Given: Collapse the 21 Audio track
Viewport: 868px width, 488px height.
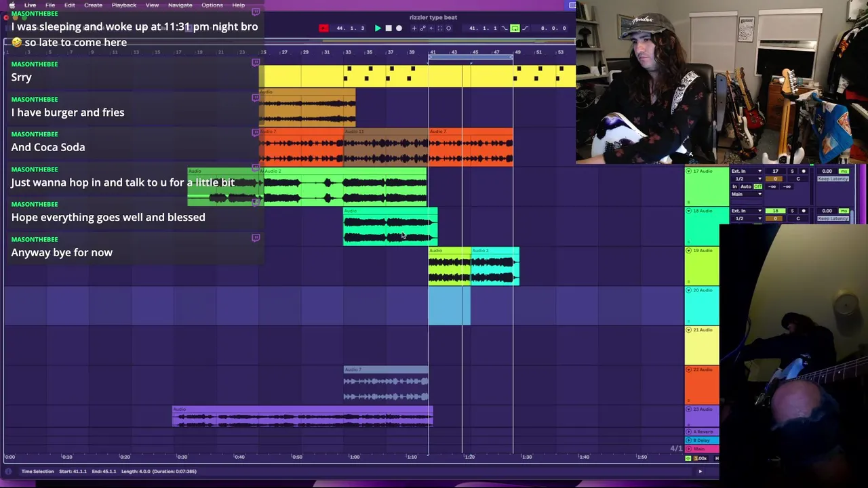Looking at the screenshot, I should point(688,330).
